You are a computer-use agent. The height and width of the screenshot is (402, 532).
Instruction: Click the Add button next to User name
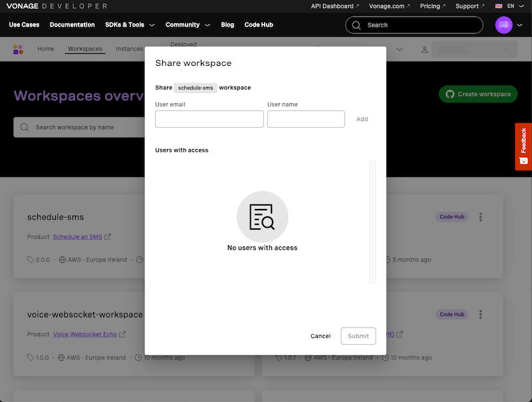[362, 119]
